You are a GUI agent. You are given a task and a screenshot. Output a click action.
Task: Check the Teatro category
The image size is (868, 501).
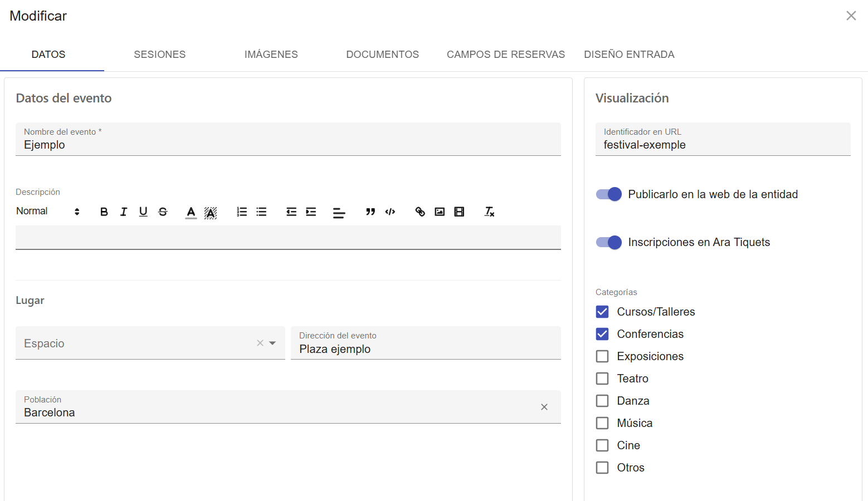602,379
